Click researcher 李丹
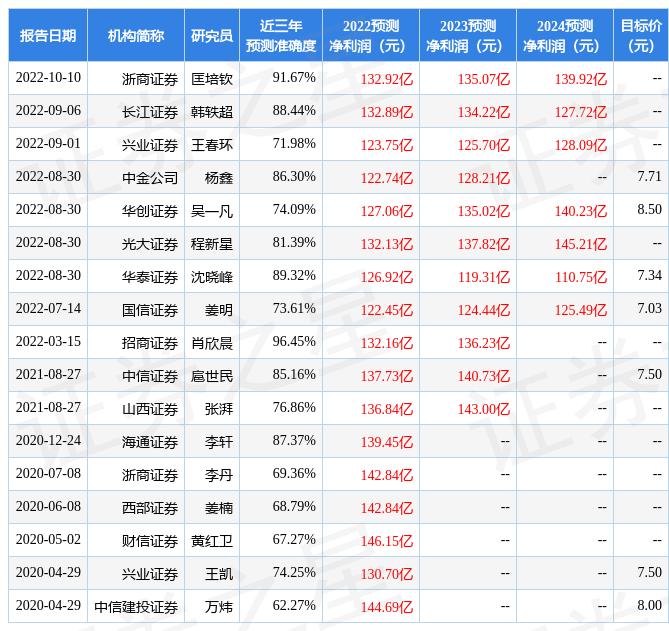Image resolution: width=669 pixels, height=631 pixels. click(219, 475)
